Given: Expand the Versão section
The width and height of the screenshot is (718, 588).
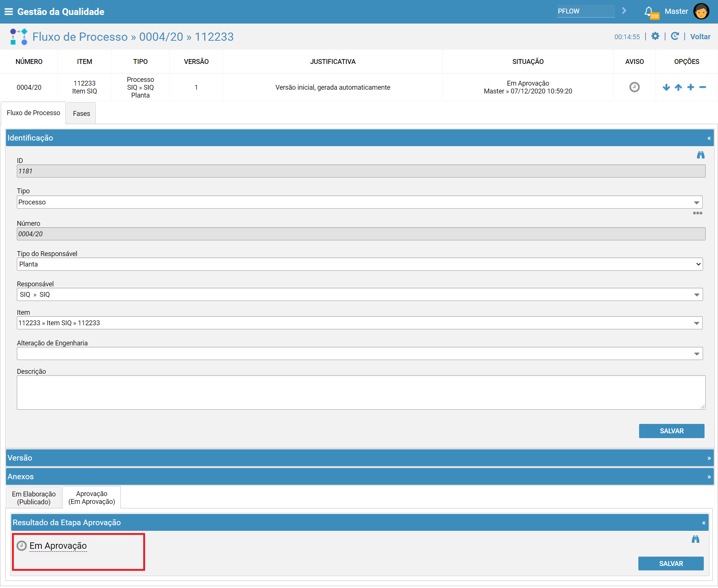Looking at the screenshot, I should (x=709, y=458).
